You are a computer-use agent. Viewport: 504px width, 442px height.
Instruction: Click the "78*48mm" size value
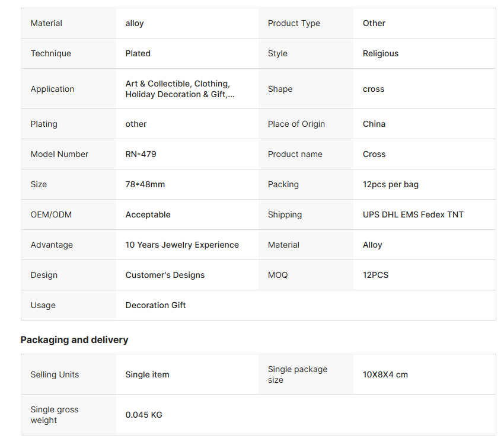pos(145,184)
